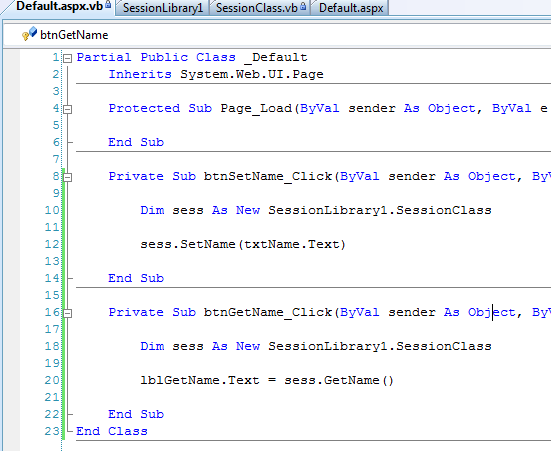This screenshot has width=551, height=451.
Task: Switch to the Default.aspx tab
Action: (x=351, y=8)
